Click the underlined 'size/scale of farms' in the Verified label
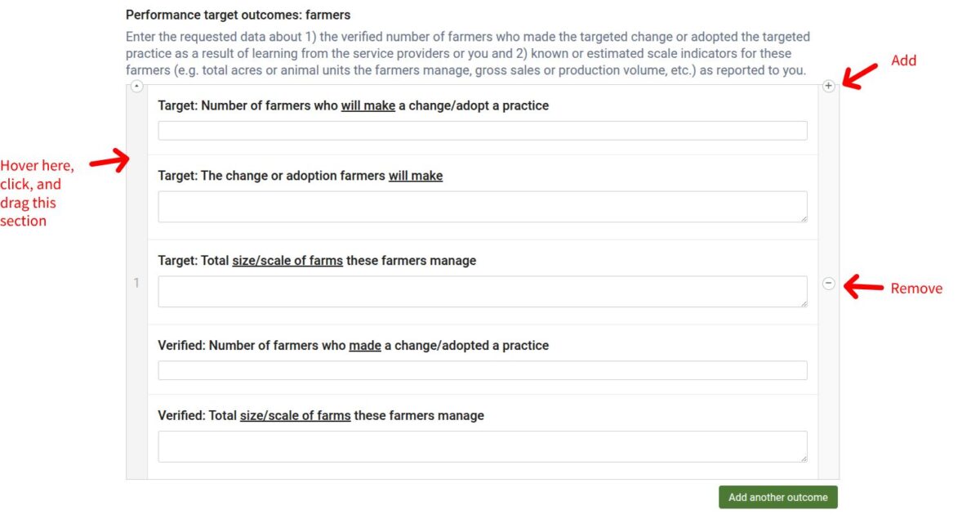This screenshot has width=980, height=519. (296, 416)
